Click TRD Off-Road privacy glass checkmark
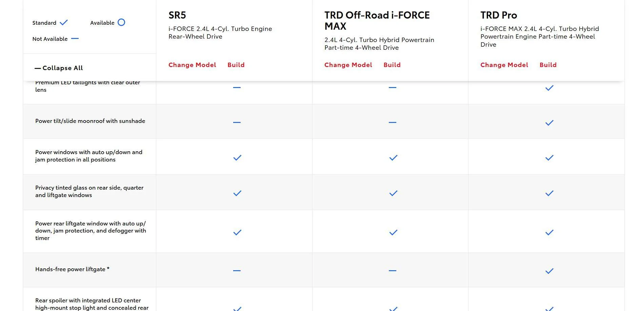This screenshot has height=311, width=644. click(393, 194)
